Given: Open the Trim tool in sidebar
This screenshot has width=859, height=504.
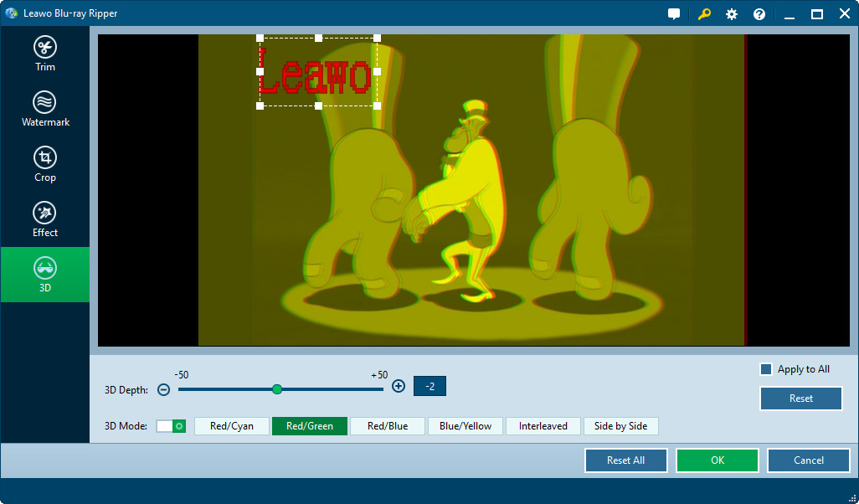Looking at the screenshot, I should [x=45, y=54].
